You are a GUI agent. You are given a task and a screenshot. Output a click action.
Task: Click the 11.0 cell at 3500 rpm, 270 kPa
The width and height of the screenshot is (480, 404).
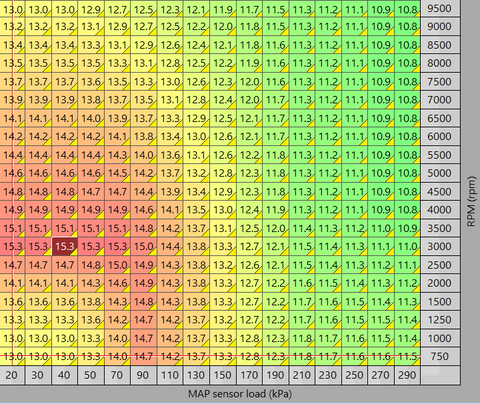click(x=381, y=228)
